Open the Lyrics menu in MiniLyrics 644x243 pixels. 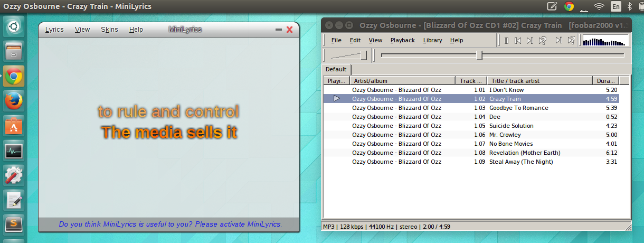(54, 30)
